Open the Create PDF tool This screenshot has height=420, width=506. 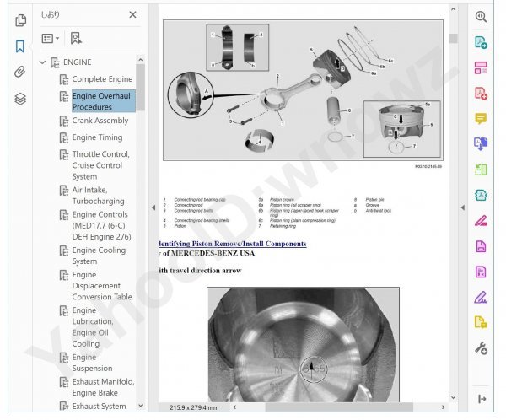click(481, 93)
